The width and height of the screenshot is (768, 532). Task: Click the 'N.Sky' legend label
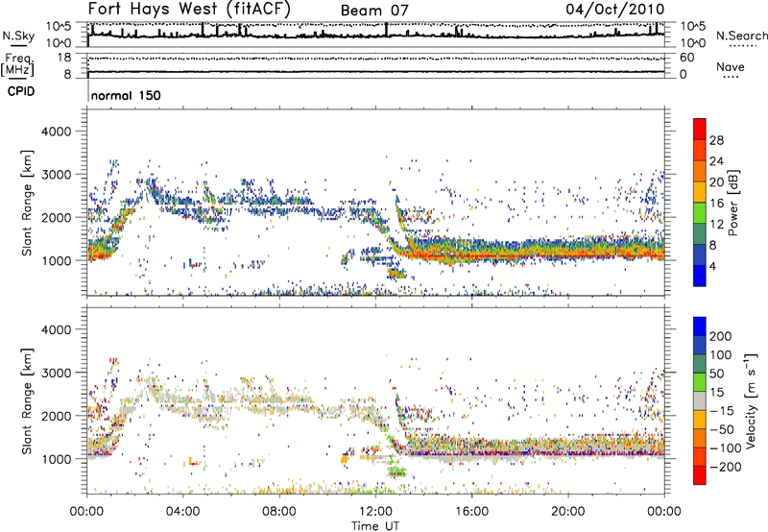point(18,36)
